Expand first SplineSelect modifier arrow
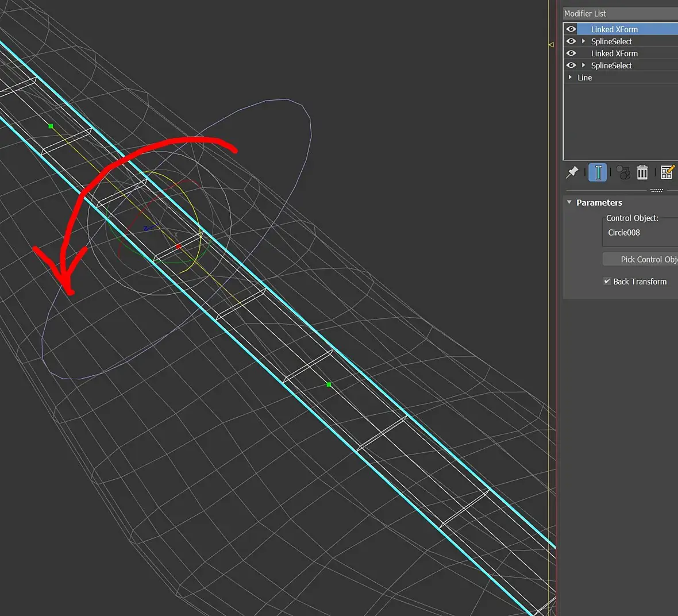The height and width of the screenshot is (616, 678). 583,41
